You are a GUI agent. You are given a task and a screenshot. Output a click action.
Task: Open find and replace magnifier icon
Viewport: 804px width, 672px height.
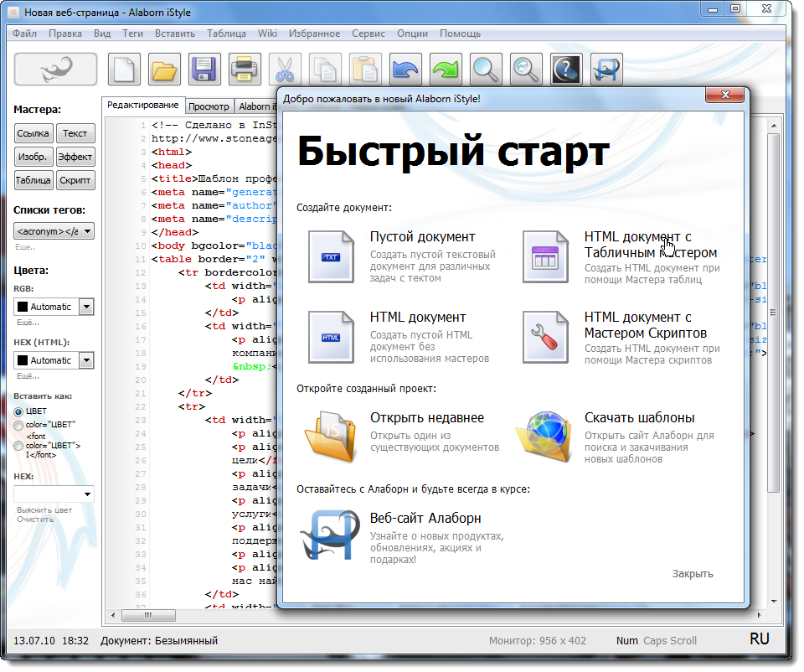click(526, 69)
